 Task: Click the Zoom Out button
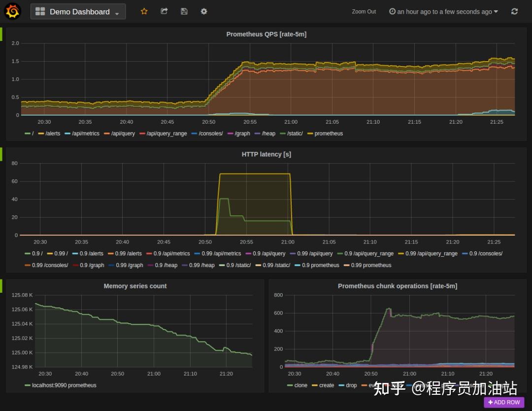(x=364, y=11)
